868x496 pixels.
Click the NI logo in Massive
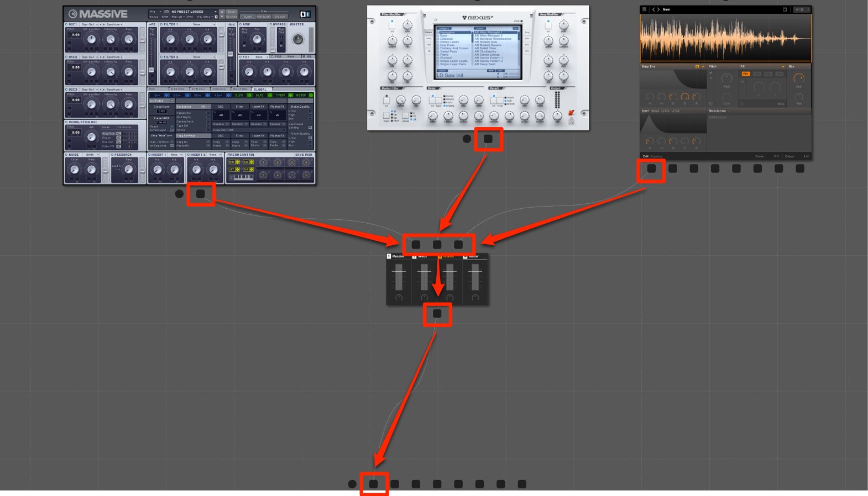[x=305, y=14]
